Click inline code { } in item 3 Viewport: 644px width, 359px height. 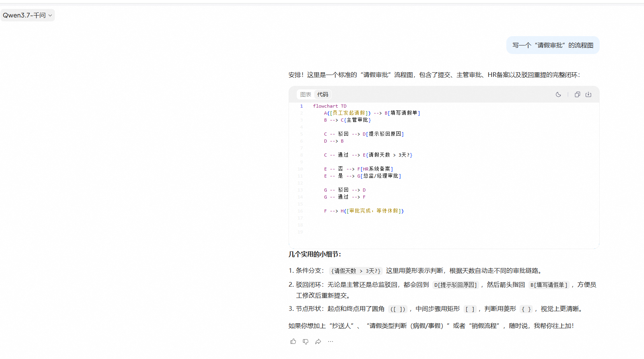526,309
